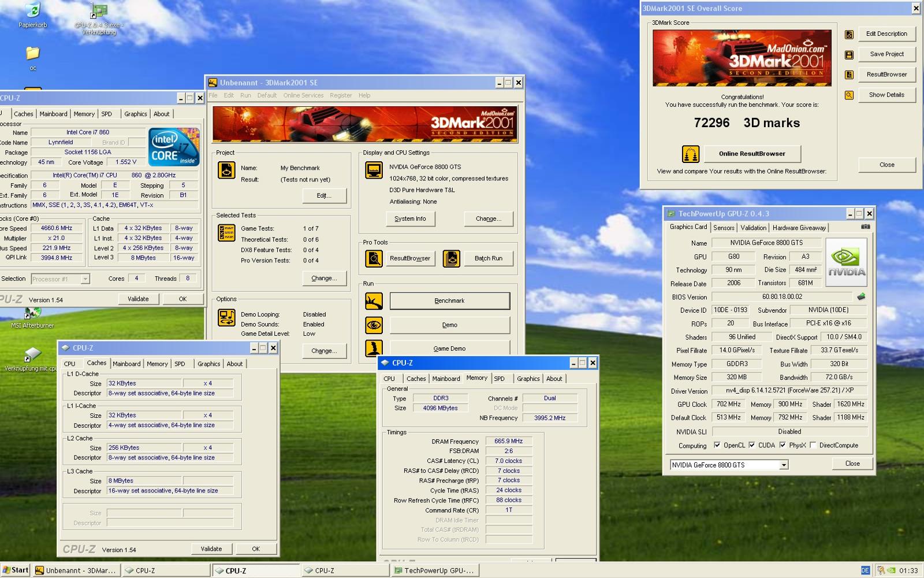Click the System Info button

pos(410,219)
